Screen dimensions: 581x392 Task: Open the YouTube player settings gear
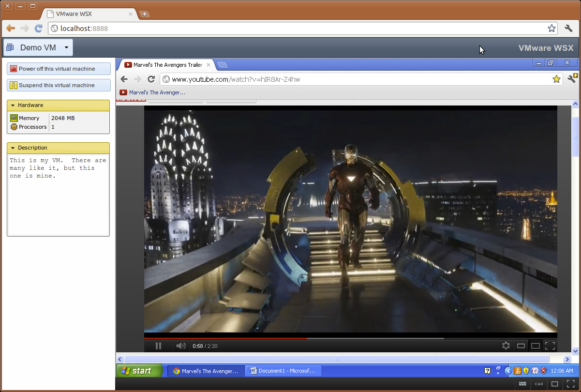pyautogui.click(x=506, y=346)
